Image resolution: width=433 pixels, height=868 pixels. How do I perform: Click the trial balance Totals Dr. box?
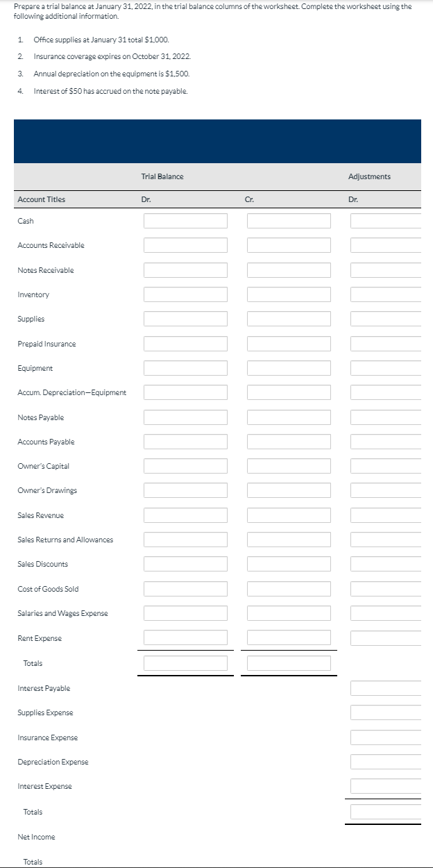pyautogui.click(x=185, y=662)
